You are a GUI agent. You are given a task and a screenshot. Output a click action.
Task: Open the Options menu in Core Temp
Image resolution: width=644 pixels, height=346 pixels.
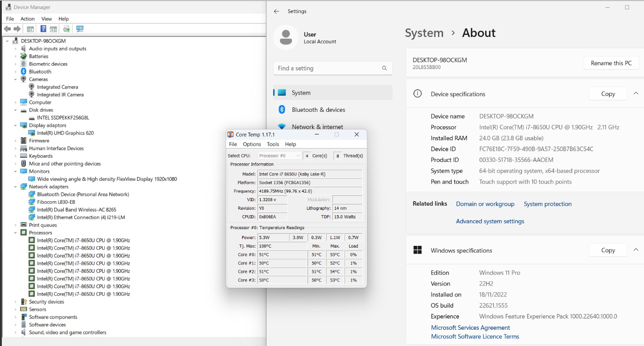click(252, 144)
